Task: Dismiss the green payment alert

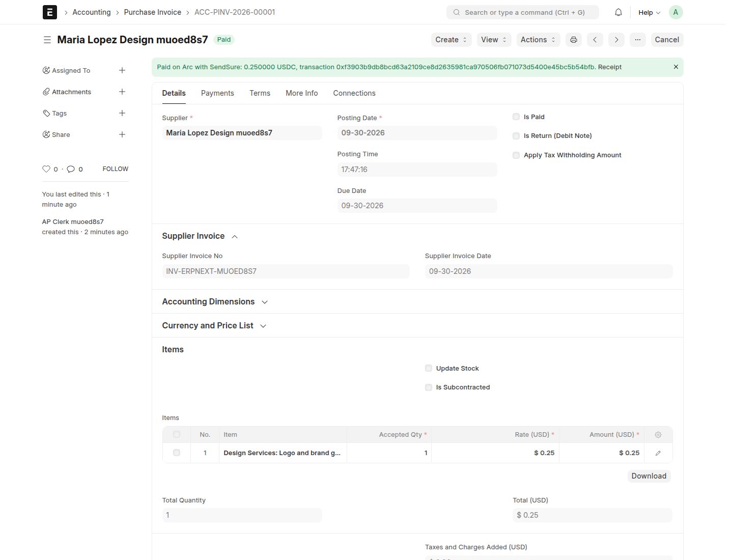Action: click(676, 67)
